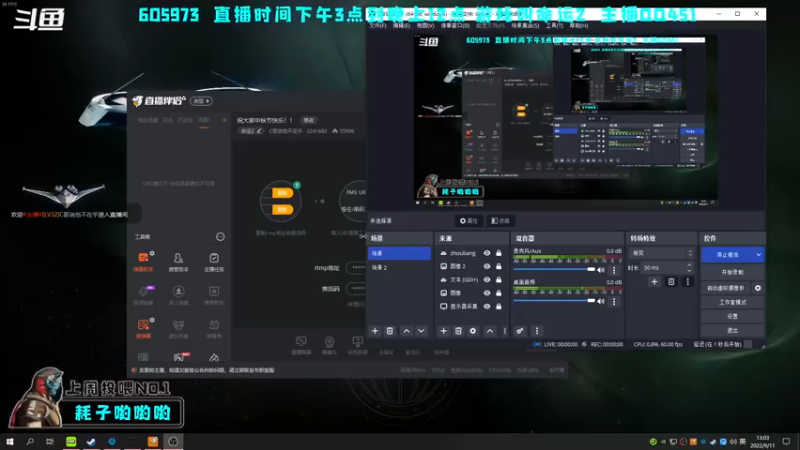
Task: Open mixer panel options menu
Action: click(537, 331)
